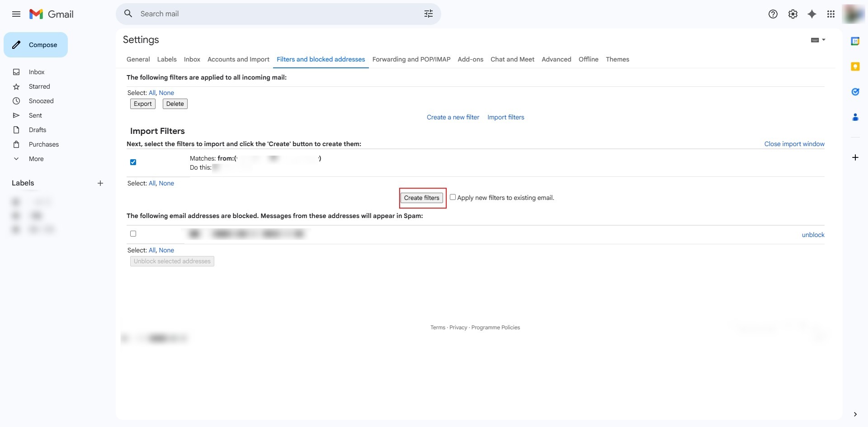Uncheck the imported filter checkbox
This screenshot has width=868, height=427.
(133, 162)
